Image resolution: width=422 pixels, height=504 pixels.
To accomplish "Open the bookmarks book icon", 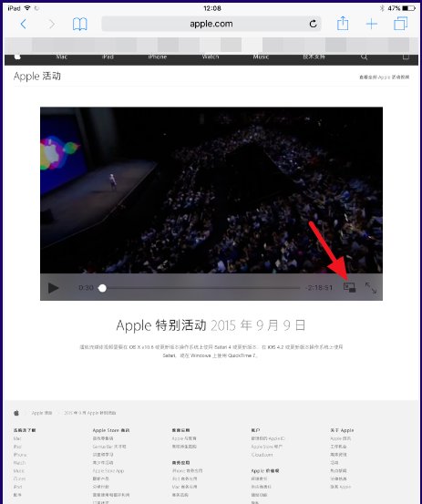I will (x=79, y=24).
